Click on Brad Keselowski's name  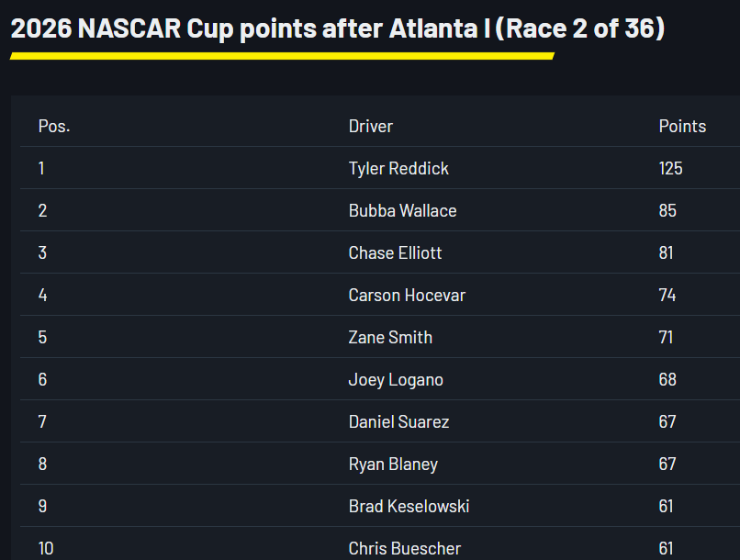coord(409,507)
